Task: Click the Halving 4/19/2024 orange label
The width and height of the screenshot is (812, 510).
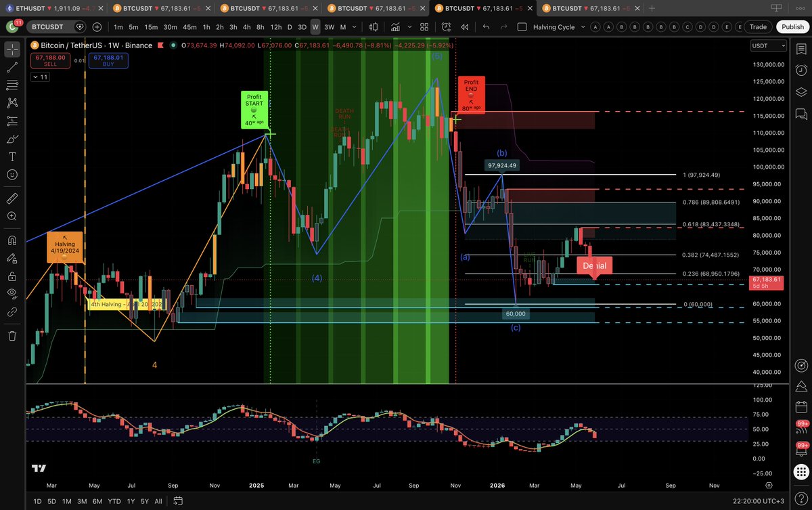Action: 65,247
